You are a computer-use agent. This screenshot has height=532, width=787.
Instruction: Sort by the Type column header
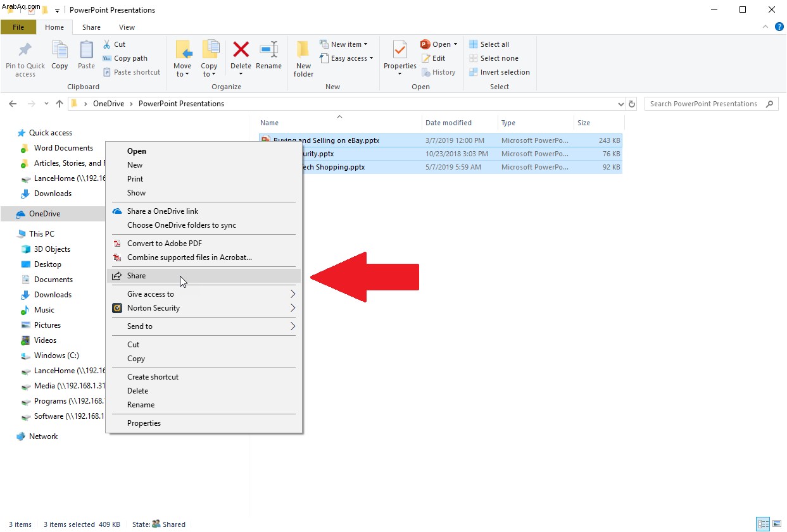tap(535, 123)
